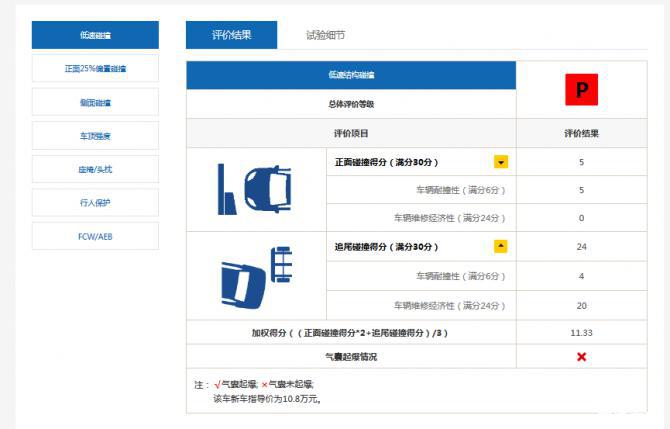Click the 评价结果 column header in table

click(582, 133)
